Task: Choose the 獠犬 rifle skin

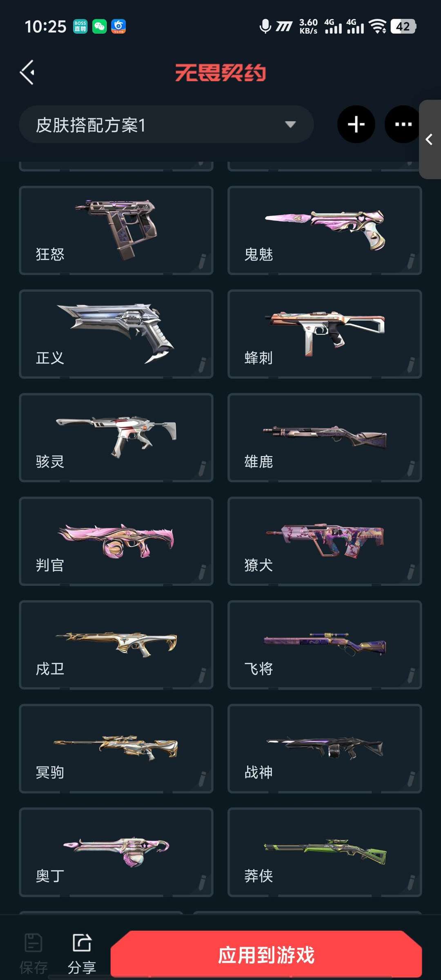Action: 325,541
